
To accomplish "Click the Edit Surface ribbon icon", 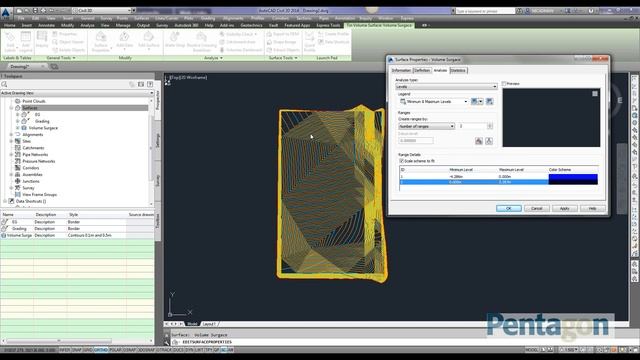I will [149, 37].
